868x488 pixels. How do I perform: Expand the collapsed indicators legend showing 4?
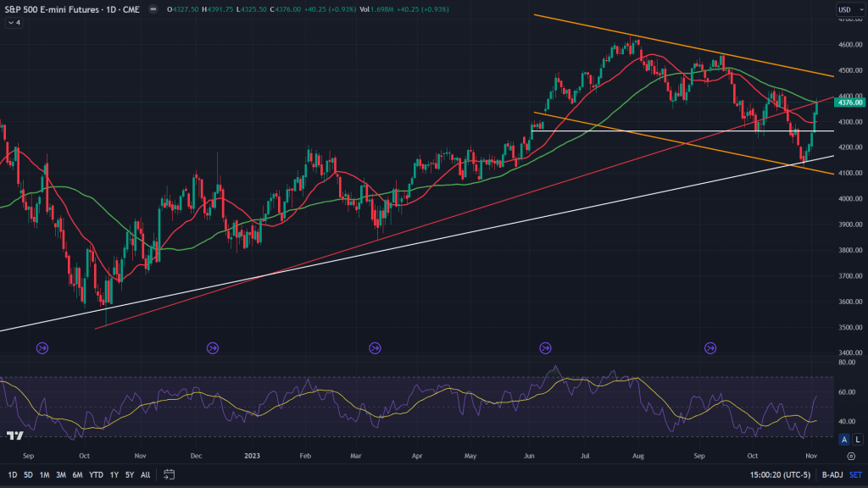[14, 23]
